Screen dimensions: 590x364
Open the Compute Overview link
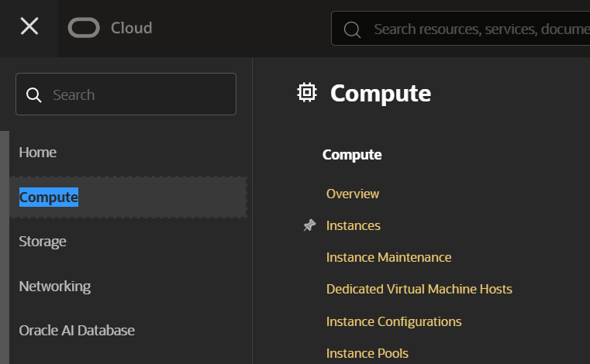pyautogui.click(x=353, y=194)
